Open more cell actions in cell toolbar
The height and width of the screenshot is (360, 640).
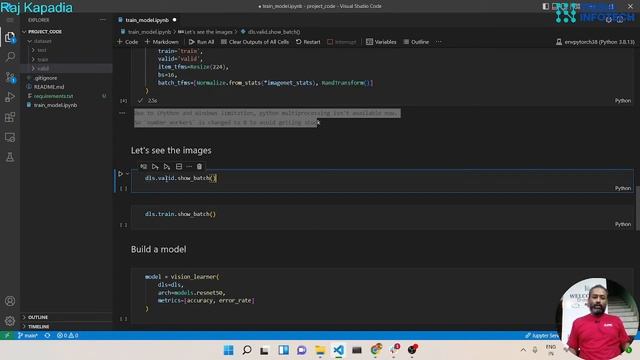(x=189, y=167)
